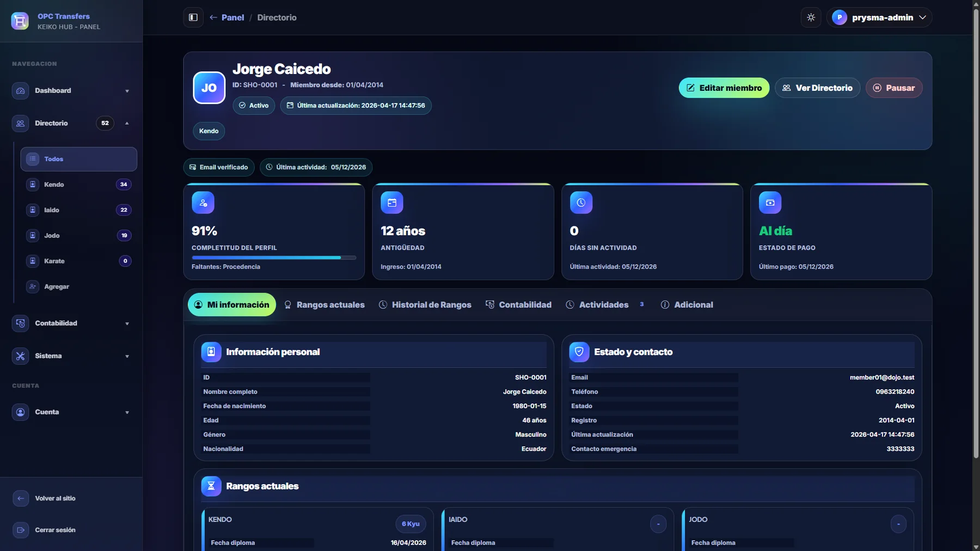Expand the Sistema menu arrow
Viewport: 980px width, 551px height.
tap(127, 356)
